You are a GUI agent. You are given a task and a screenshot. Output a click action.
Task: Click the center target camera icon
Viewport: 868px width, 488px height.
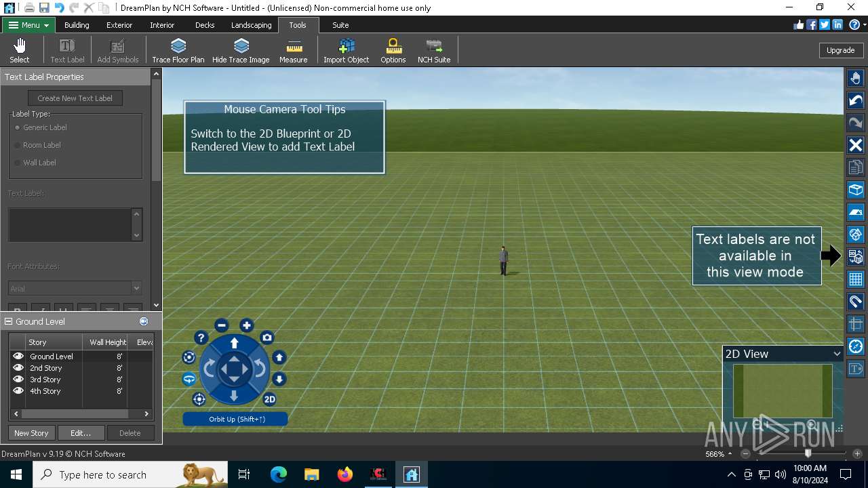click(x=199, y=399)
